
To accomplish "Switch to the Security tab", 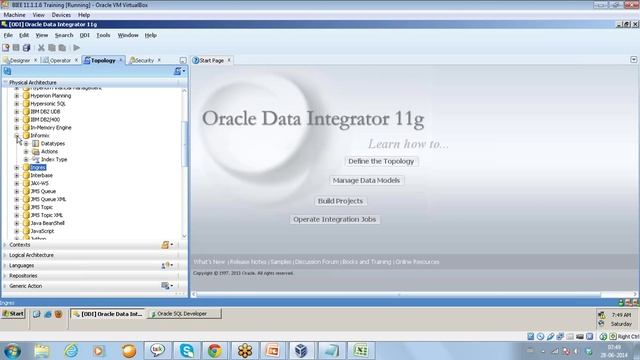I will click(144, 60).
